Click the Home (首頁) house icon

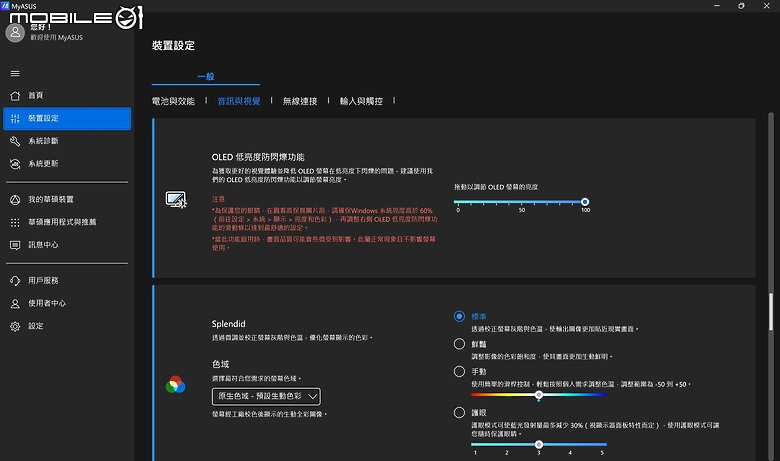tap(15, 95)
